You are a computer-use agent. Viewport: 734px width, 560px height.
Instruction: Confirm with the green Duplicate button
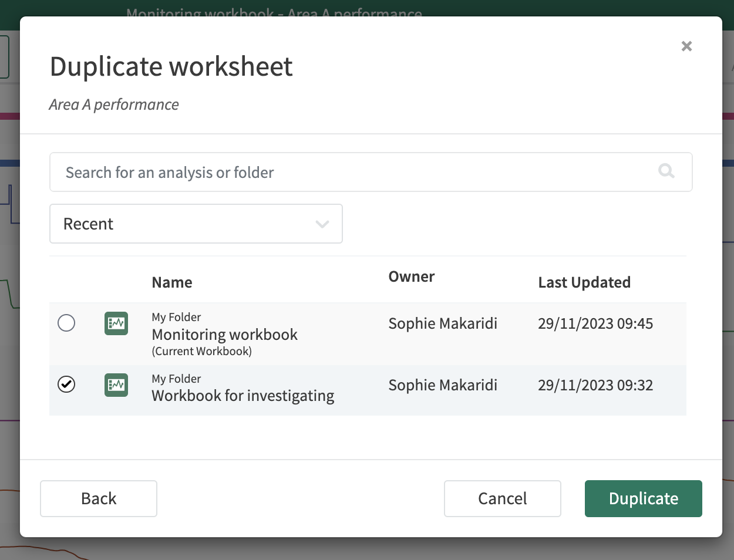click(643, 498)
